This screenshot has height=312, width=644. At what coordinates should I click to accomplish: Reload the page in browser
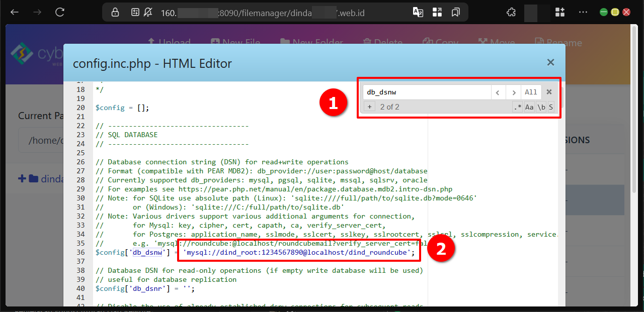60,12
